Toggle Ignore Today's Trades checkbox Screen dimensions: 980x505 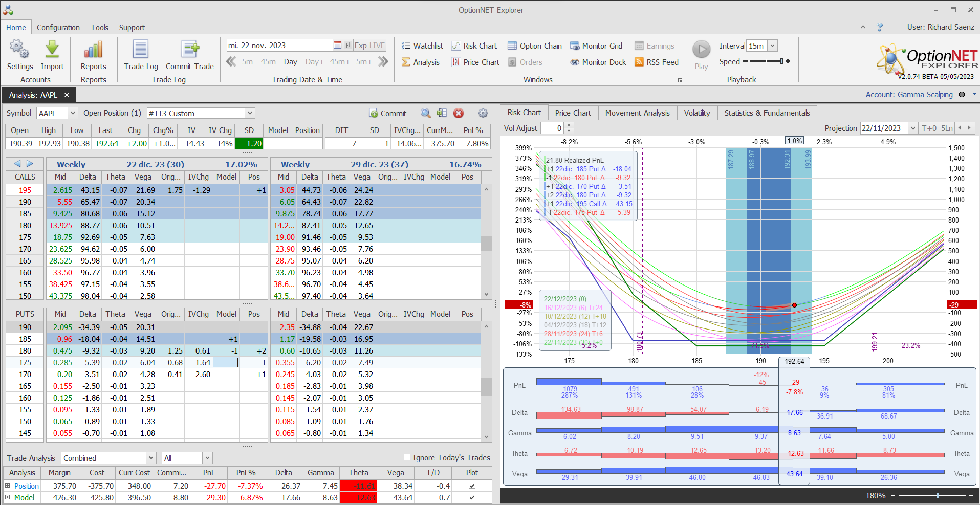[x=407, y=457]
